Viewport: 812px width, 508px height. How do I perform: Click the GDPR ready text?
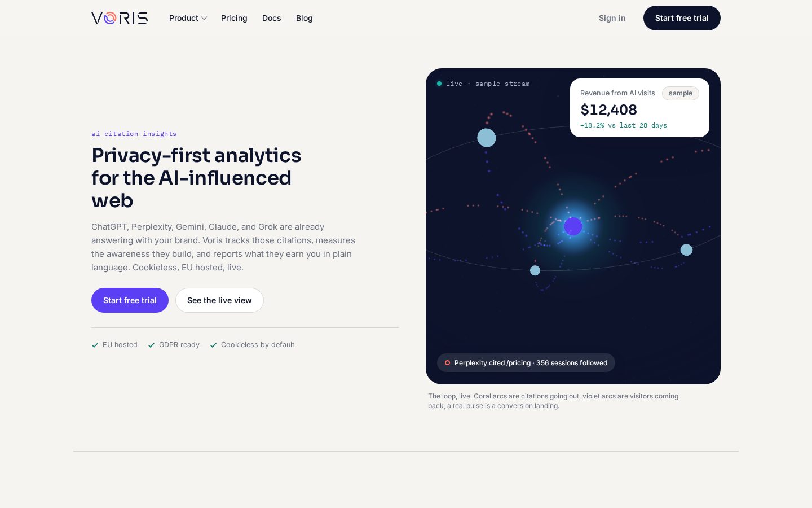click(x=179, y=345)
